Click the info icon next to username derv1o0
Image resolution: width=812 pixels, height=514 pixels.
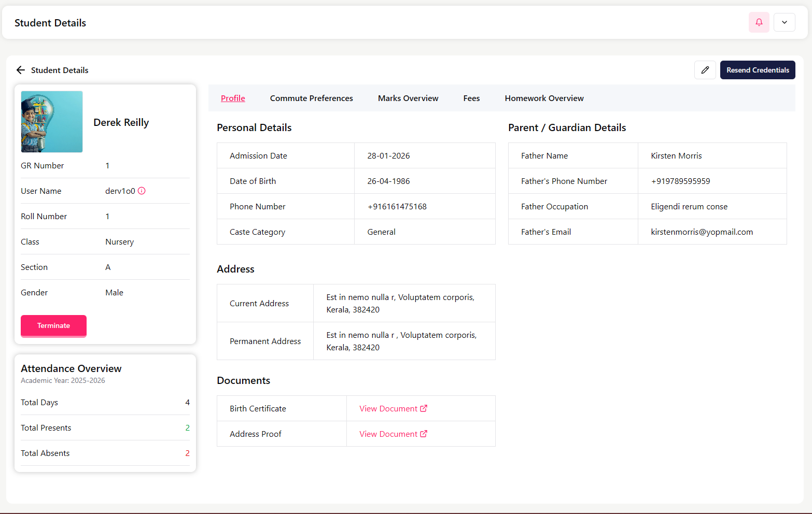(142, 191)
